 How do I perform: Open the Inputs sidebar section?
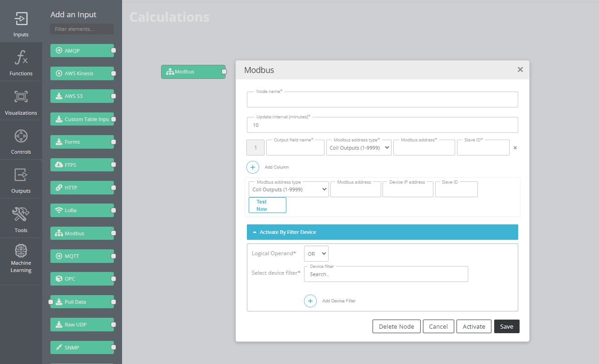(x=21, y=21)
